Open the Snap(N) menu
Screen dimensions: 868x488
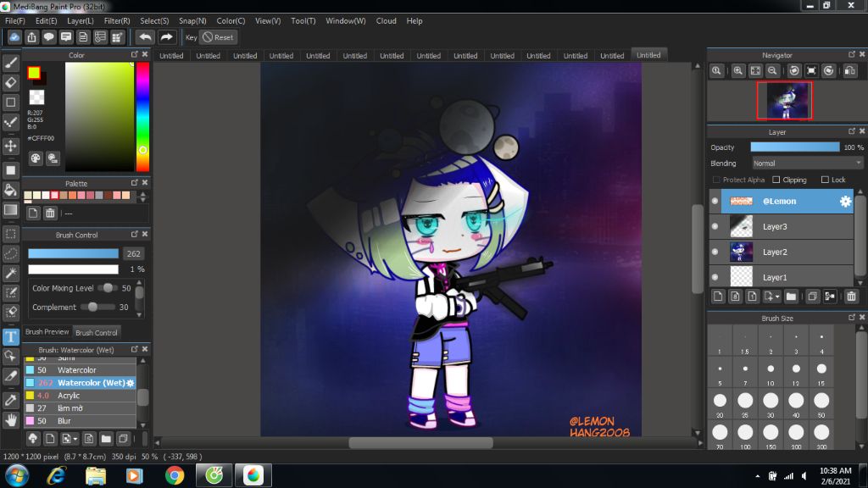(192, 21)
